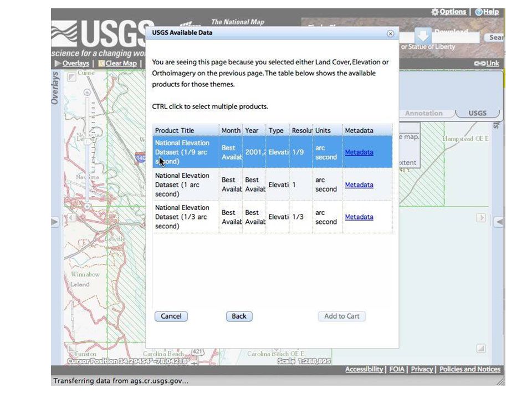Viewport: 532px width, 399px height.
Task: Click the window resize grip icon
Action: tap(500, 381)
